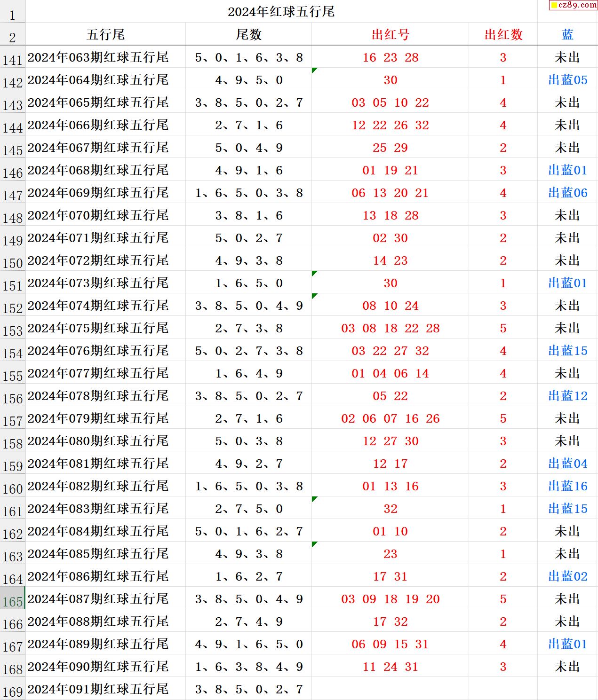Click green triangle indicator in row 161
The height and width of the screenshot is (700, 598).
[x=314, y=499]
